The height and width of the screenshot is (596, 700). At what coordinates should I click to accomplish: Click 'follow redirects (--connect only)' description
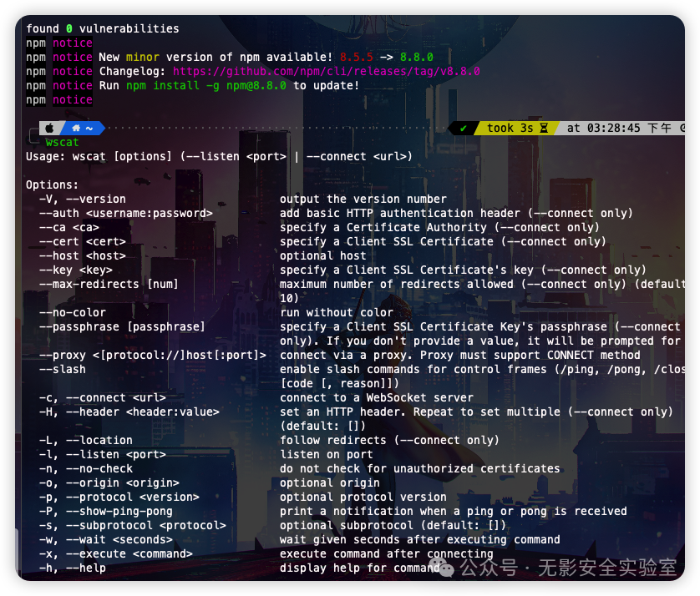click(390, 440)
